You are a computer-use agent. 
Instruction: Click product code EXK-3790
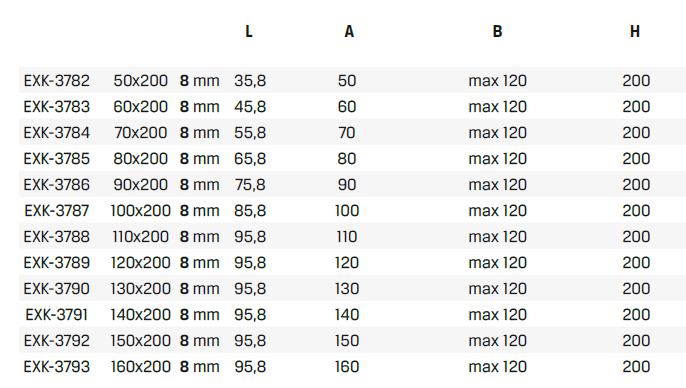pyautogui.click(x=56, y=289)
